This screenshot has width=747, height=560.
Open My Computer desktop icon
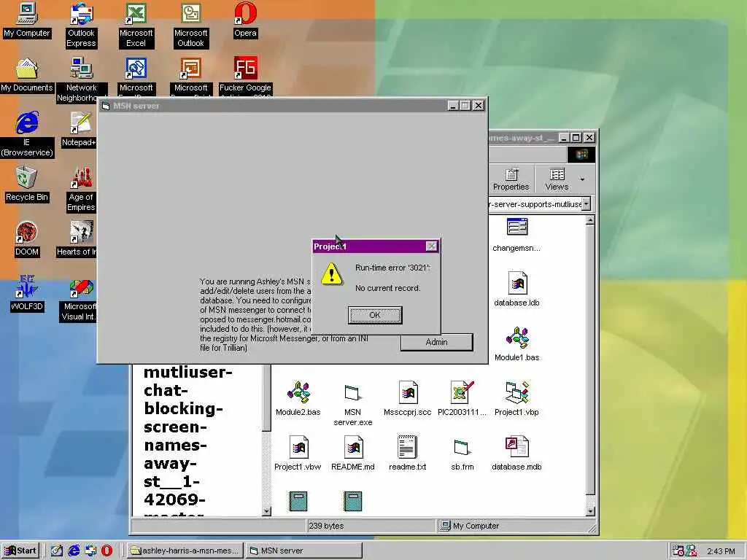(27, 20)
